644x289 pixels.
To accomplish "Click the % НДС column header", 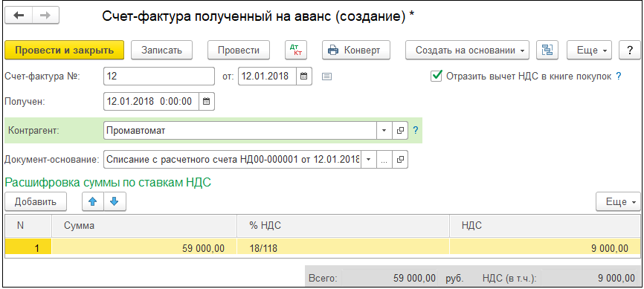I will [344, 225].
